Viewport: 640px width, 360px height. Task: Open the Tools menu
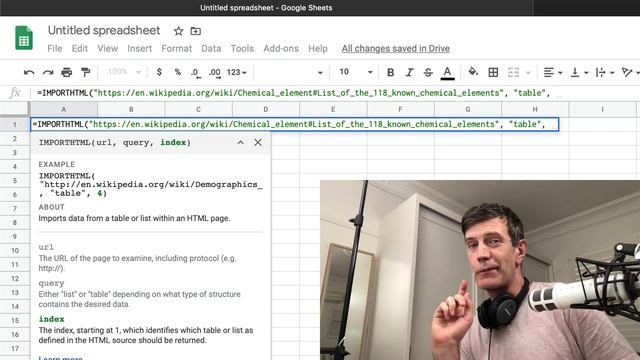tap(242, 49)
